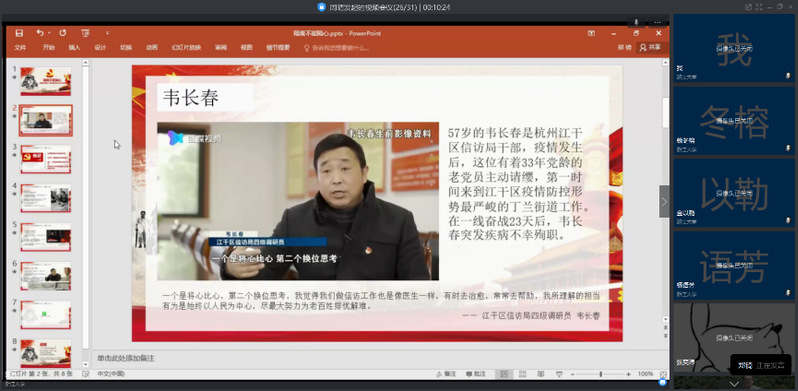The height and width of the screenshot is (391, 798).
Task: Toggle the 备注 notes pane button
Action: click(446, 374)
